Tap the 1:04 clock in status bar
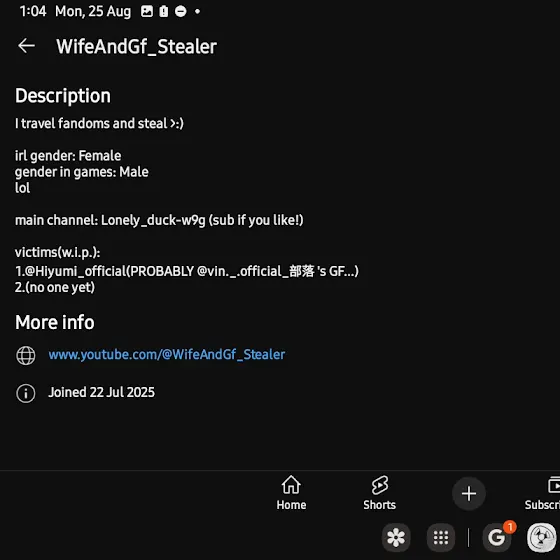This screenshot has height=560, width=560. point(33,11)
